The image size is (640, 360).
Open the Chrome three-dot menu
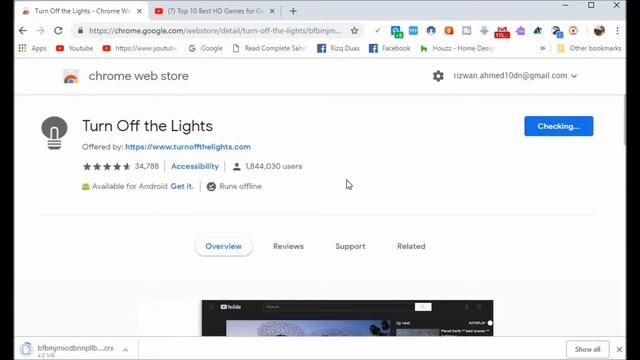pyautogui.click(x=618, y=31)
